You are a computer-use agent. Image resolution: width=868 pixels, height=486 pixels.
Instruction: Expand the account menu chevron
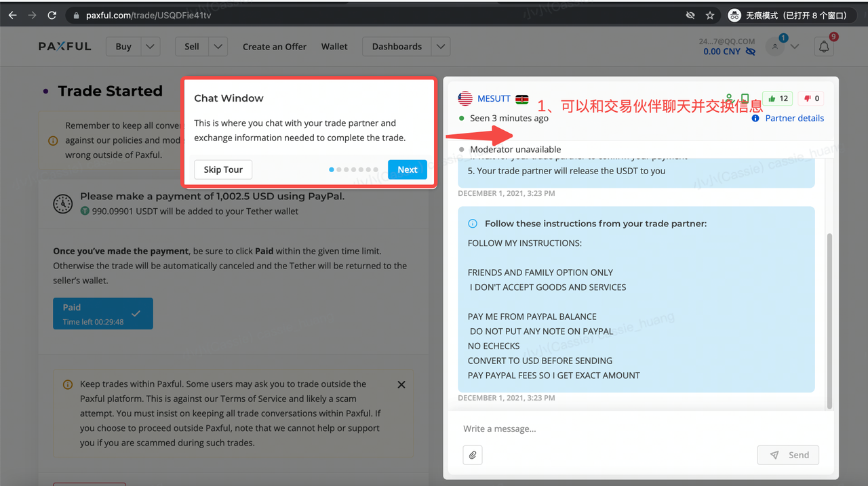coord(795,47)
